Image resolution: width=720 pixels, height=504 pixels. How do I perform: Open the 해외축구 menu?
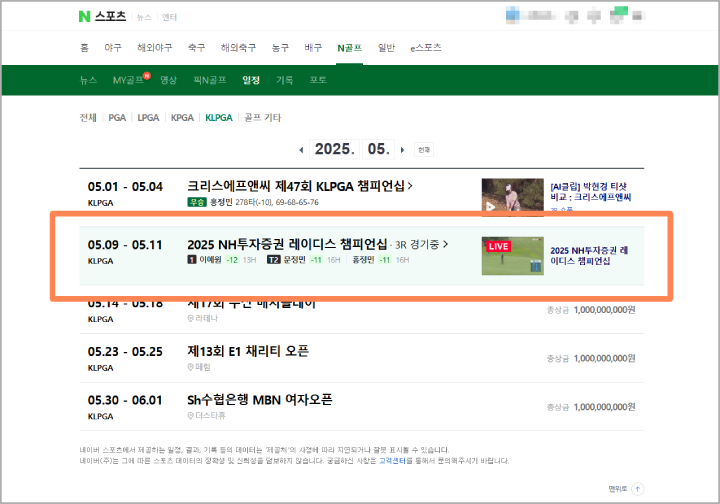tap(238, 48)
